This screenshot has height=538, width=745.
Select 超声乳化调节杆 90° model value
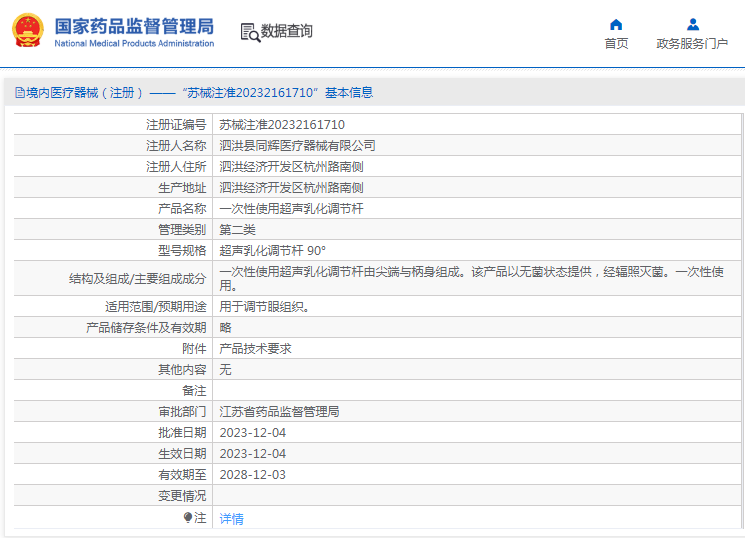(x=272, y=250)
